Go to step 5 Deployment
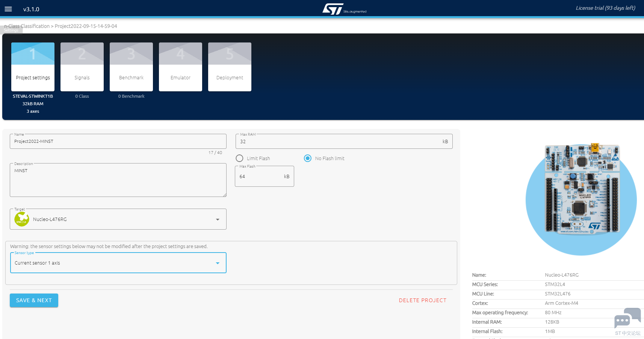The image size is (644, 339). coord(230,67)
